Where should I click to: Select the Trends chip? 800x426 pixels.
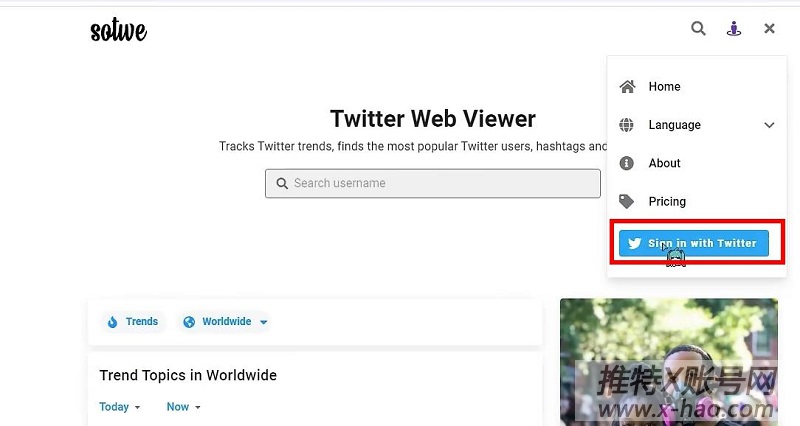coord(133,322)
